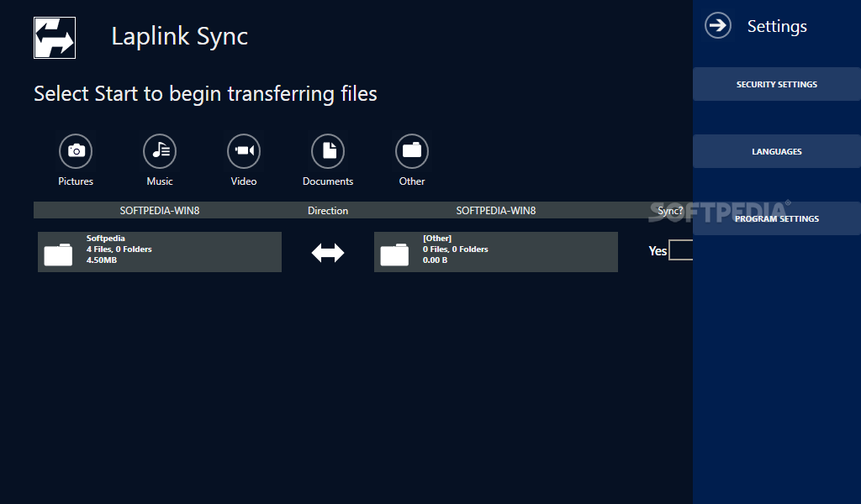Select the Other folder icon
This screenshot has height=504, width=861.
[x=412, y=151]
